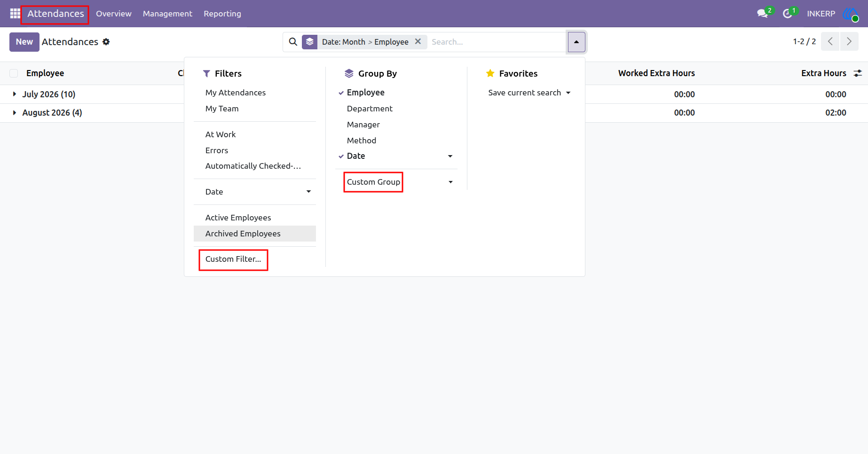Image resolution: width=868 pixels, height=454 pixels.
Task: Expand the August 2026 group
Action: tap(52, 113)
